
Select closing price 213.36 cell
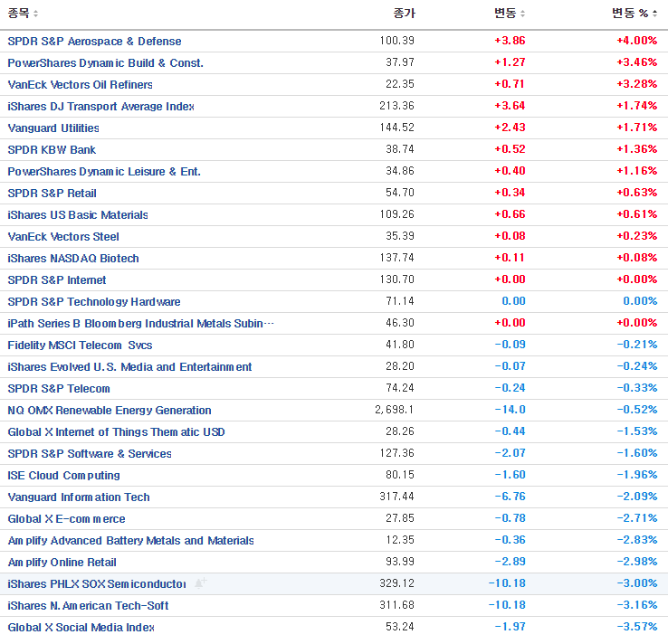point(397,106)
